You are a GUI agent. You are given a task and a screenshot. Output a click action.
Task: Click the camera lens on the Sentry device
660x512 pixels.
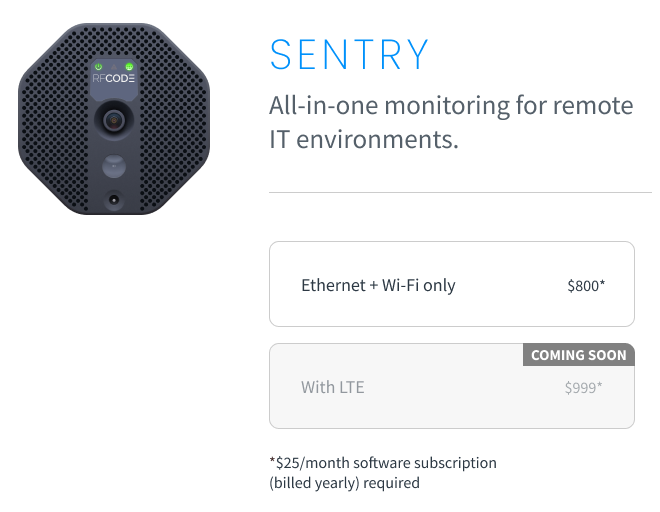(114, 120)
